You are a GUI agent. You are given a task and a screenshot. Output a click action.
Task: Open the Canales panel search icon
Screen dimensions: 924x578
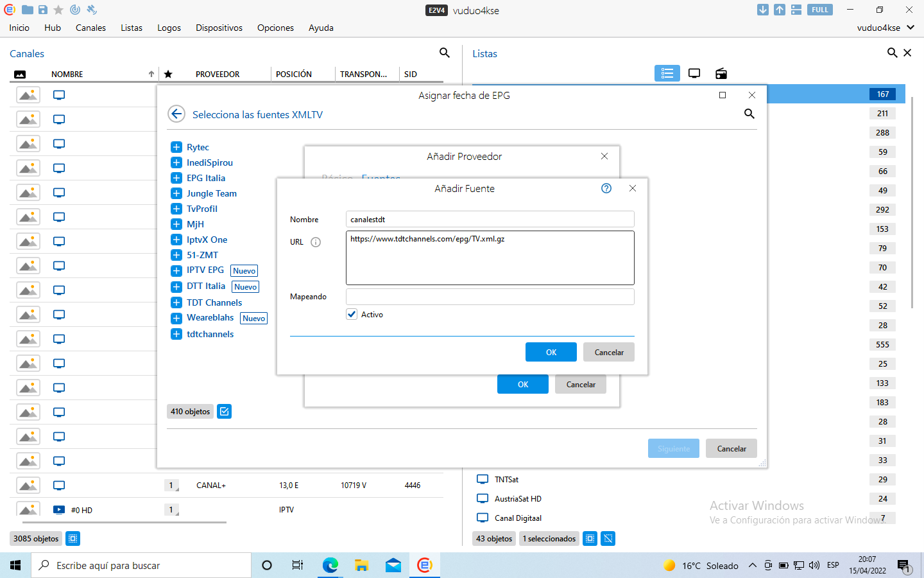444,53
